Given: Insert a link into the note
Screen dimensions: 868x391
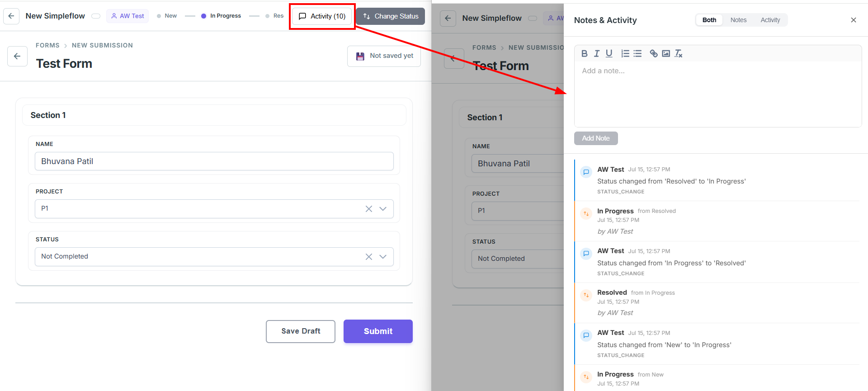Looking at the screenshot, I should [x=654, y=53].
